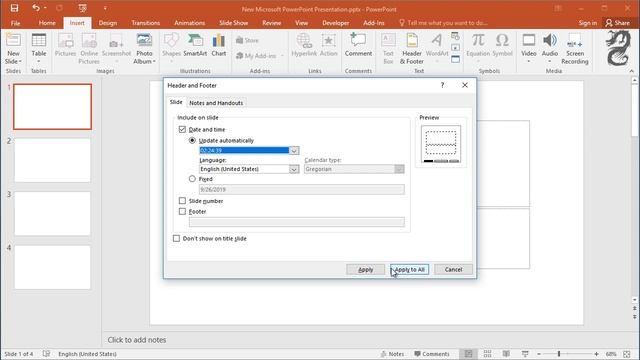
Task: Click zoom in plus button
Action: coord(596,354)
